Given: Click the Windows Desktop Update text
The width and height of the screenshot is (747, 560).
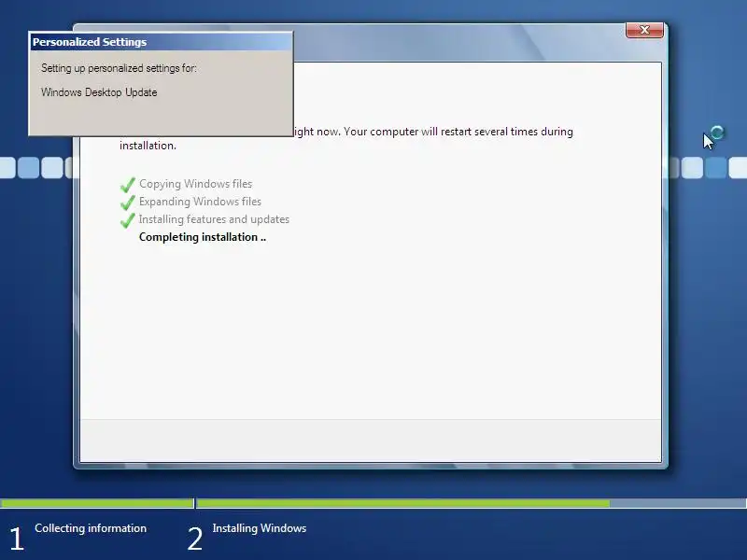Looking at the screenshot, I should pos(99,92).
